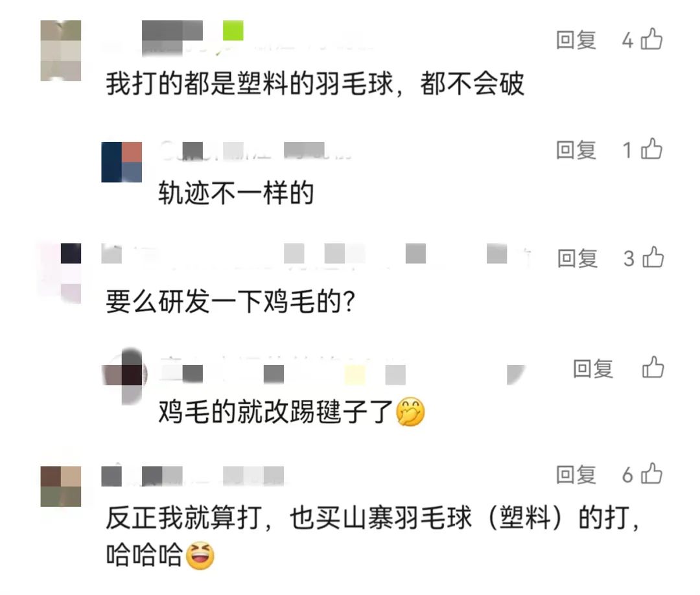Like the '轨迹不一样的' reply
This screenshot has width=700, height=595.
click(651, 149)
